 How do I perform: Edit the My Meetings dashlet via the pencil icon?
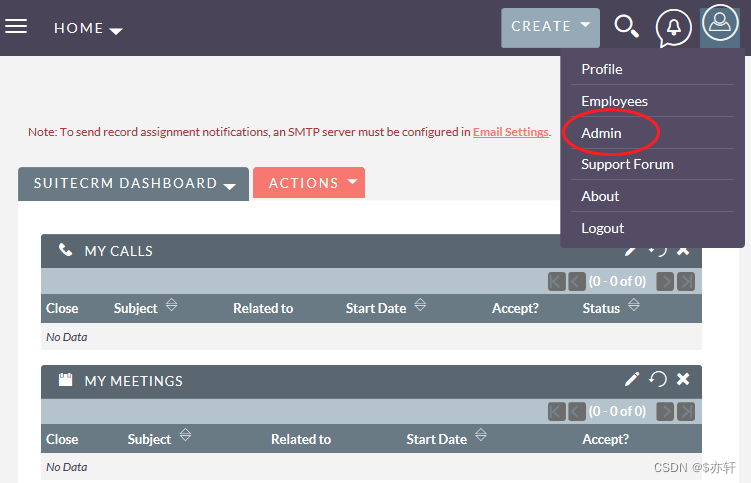click(x=632, y=379)
